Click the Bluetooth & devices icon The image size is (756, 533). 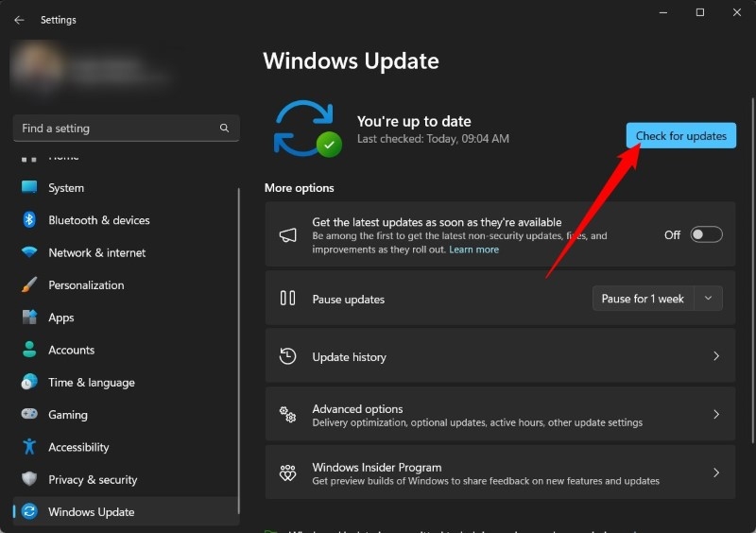point(29,220)
